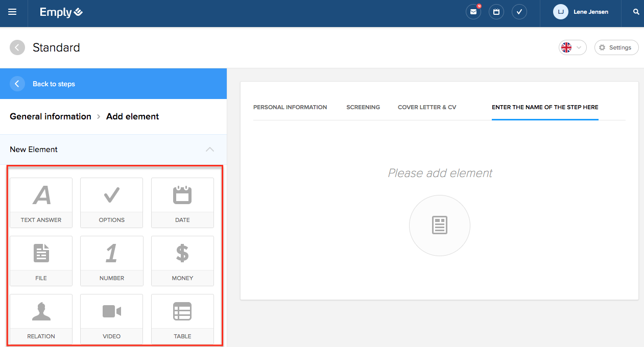Image resolution: width=644 pixels, height=347 pixels.
Task: Switch to the Personal Information tab
Action: click(x=290, y=107)
